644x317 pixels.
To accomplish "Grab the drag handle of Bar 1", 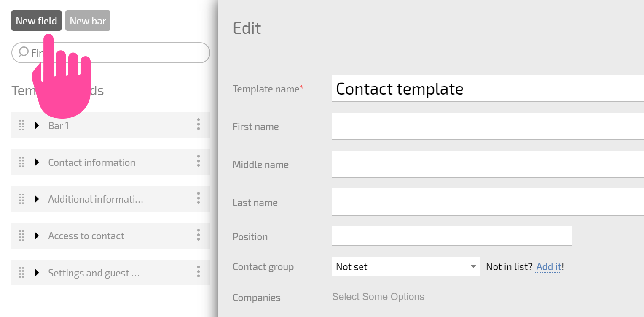I will (21, 125).
